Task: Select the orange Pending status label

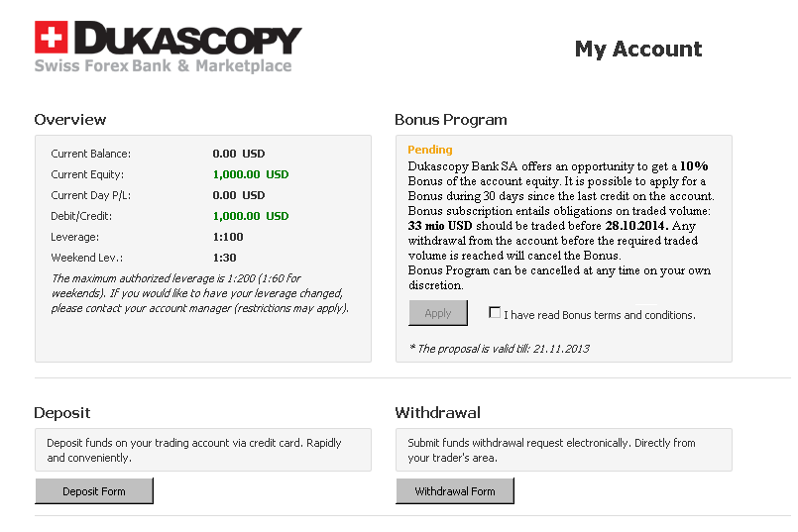Action: point(430,150)
